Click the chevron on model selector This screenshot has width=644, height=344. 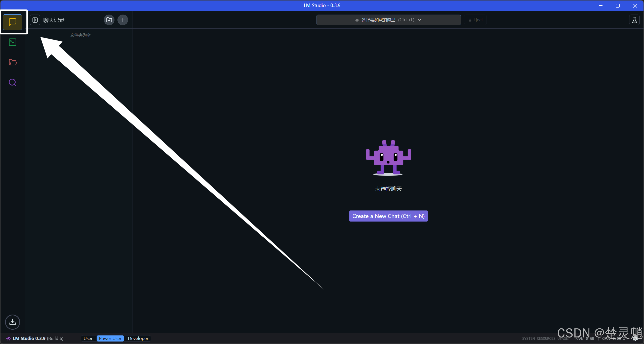420,20
